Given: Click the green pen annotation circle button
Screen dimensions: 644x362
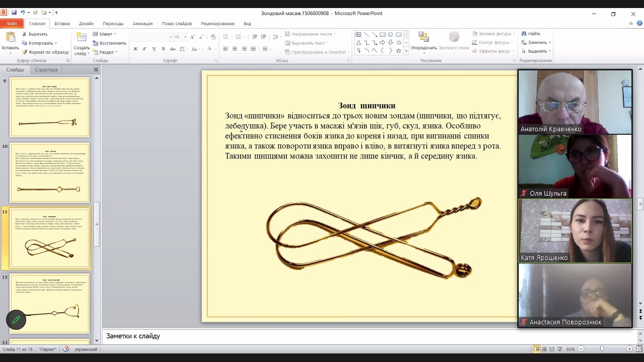Looking at the screenshot, I should point(16,320).
